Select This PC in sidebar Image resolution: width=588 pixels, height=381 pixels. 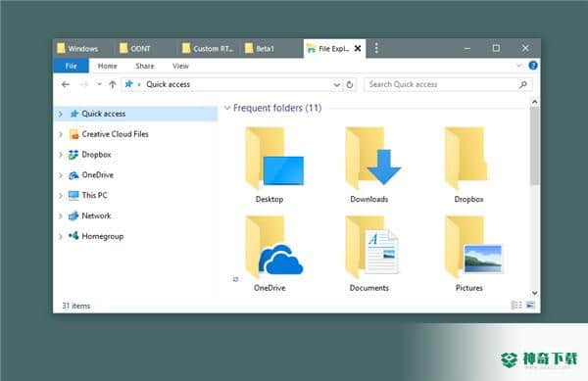point(94,195)
